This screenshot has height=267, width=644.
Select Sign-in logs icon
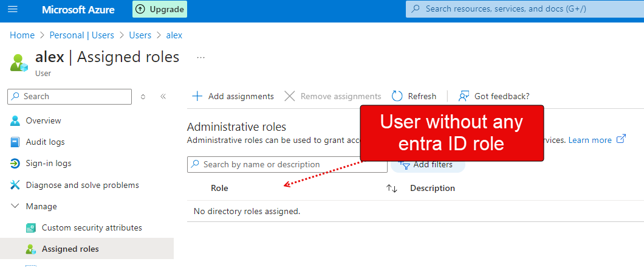(15, 164)
